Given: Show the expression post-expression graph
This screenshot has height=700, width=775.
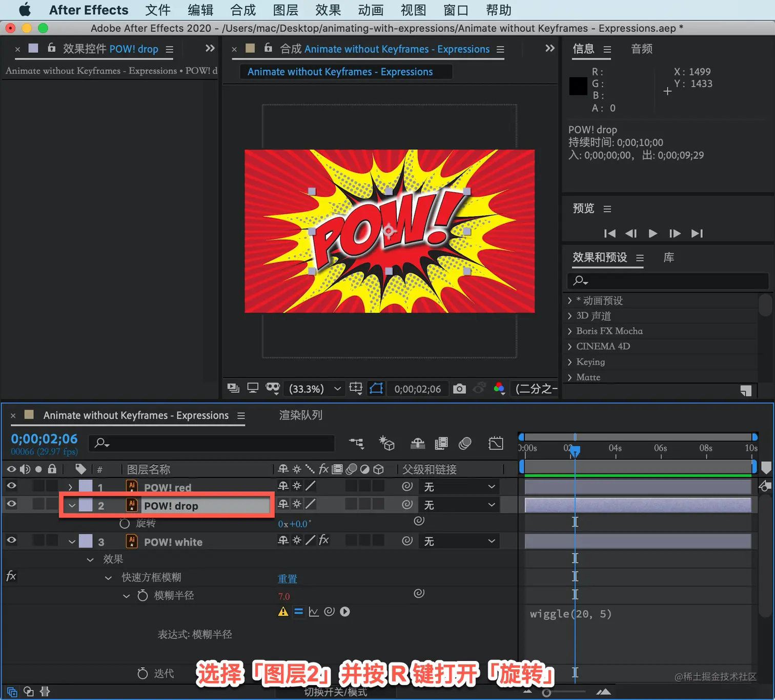Looking at the screenshot, I should pyautogui.click(x=314, y=611).
